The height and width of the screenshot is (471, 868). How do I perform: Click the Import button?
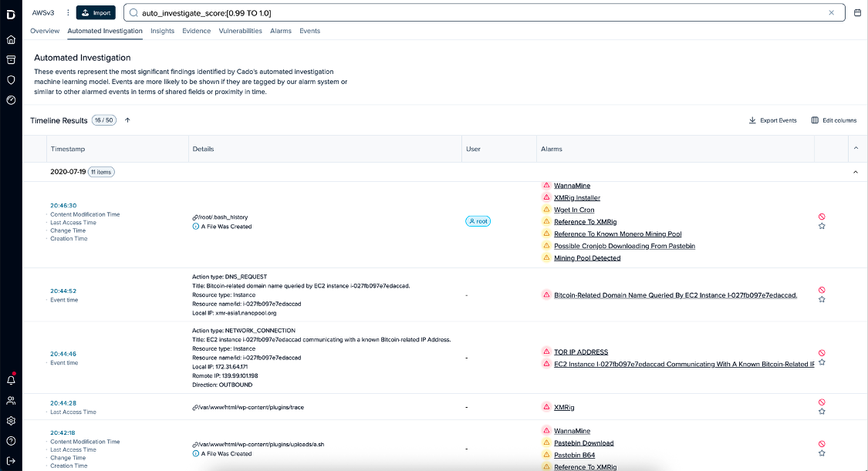[x=96, y=12]
